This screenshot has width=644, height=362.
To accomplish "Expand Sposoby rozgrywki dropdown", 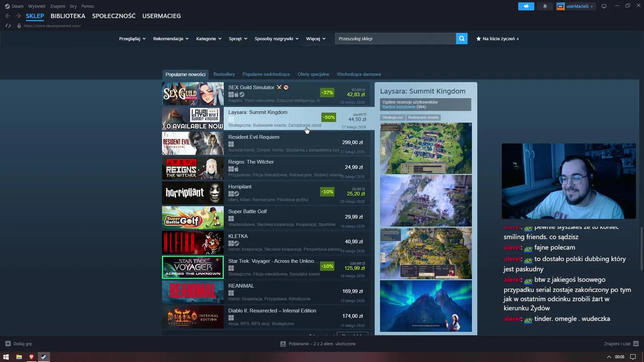I will pos(277,39).
